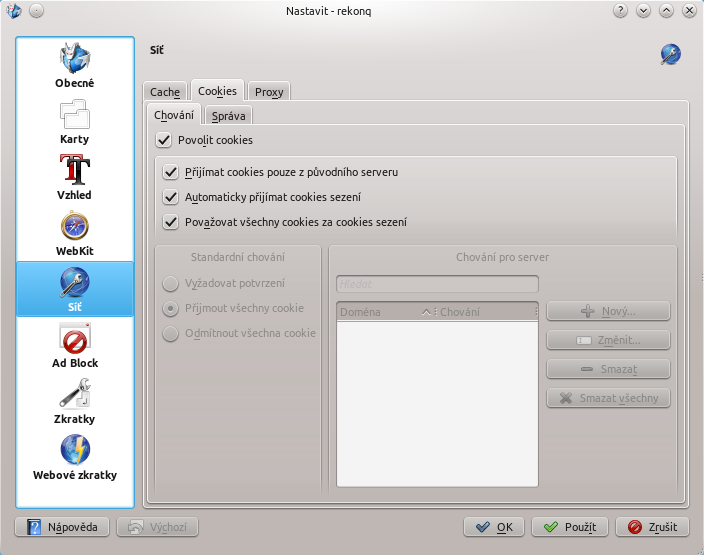Click the round titlebar button beside the rekonq icon
Screen dimensions: 704x555
[x=36, y=10]
